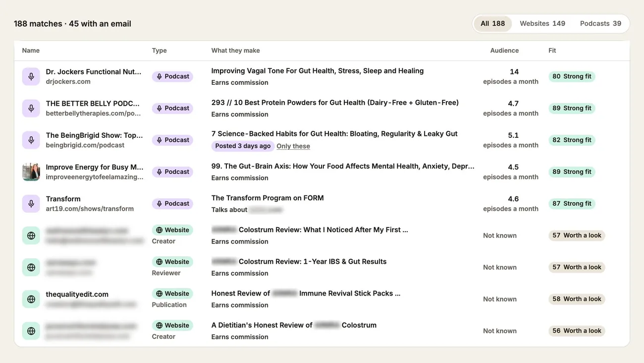
Task: Click beingbrigid.com/podcast domain text
Action: point(85,145)
